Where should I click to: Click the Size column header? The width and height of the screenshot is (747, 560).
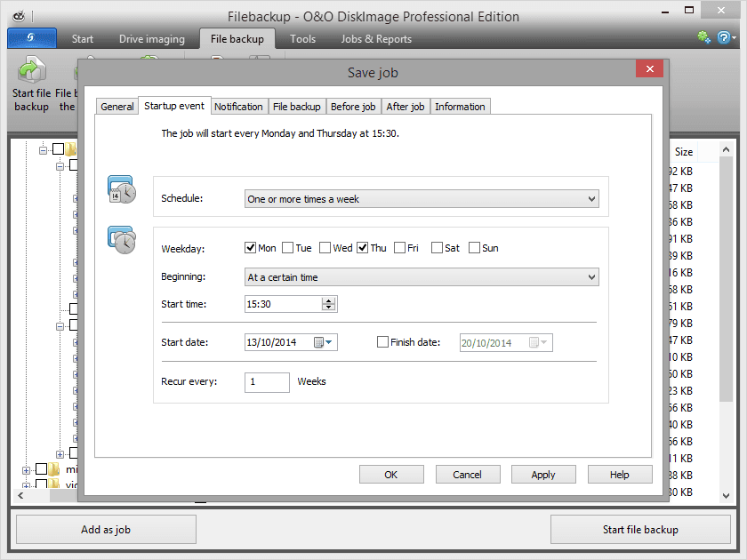tap(684, 152)
